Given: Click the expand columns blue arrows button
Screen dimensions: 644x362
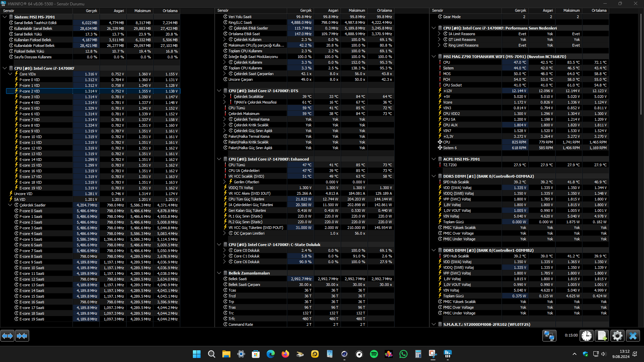Looking at the screenshot, I should point(7,336).
